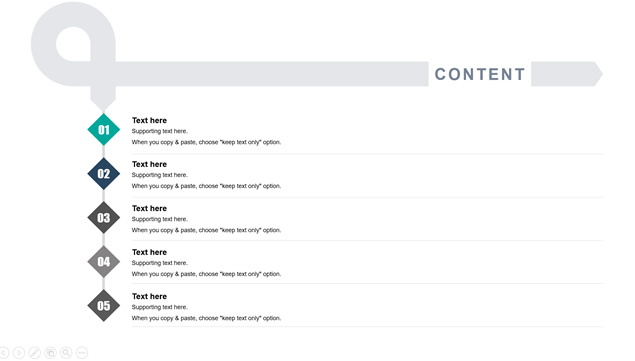Select the 'Text here' heading beside 01
The width and height of the screenshot is (635, 361).
149,120
